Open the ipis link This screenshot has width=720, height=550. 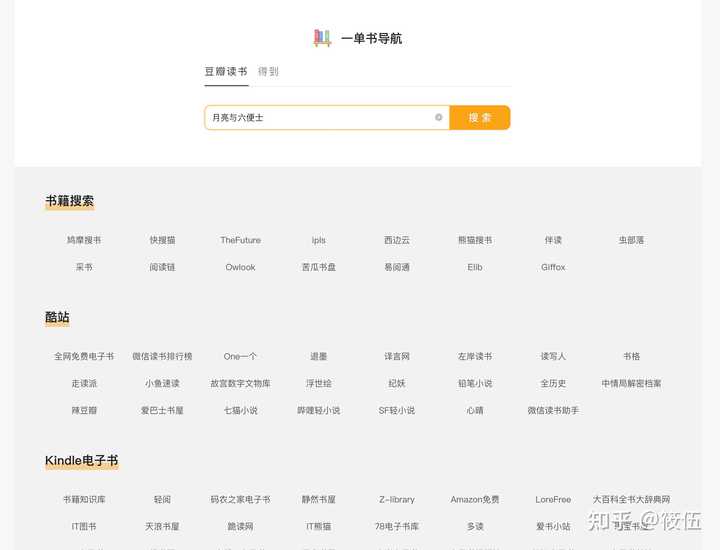[319, 240]
